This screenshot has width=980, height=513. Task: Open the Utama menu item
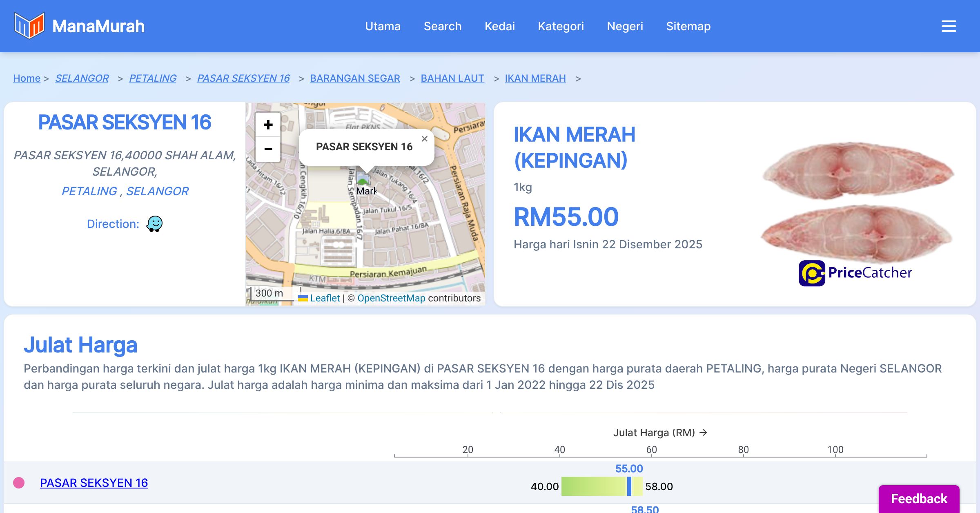pyautogui.click(x=383, y=26)
